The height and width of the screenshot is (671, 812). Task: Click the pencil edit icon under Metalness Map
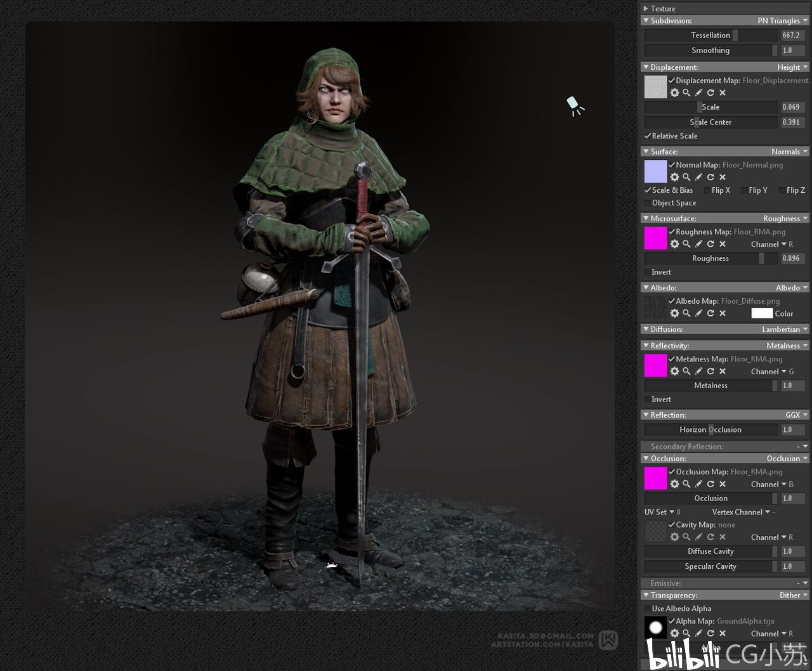tap(698, 372)
